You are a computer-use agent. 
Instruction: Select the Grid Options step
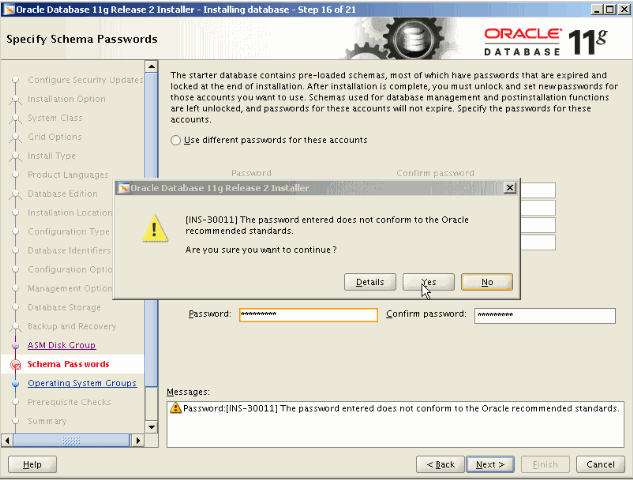click(x=54, y=137)
